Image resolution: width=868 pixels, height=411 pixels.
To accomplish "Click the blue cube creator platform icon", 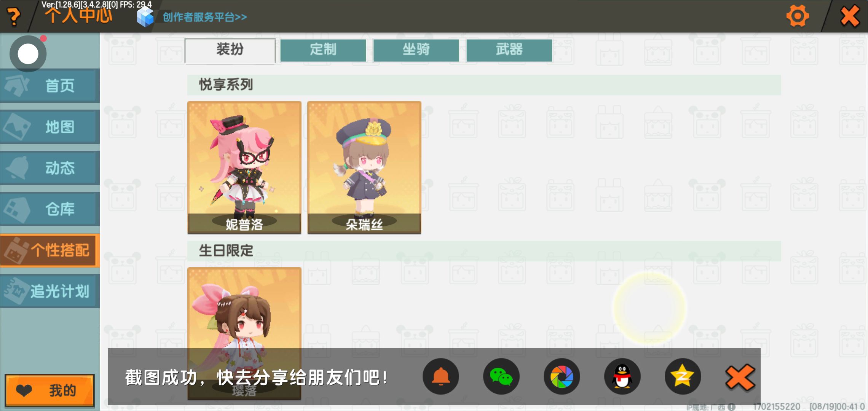I will click(145, 17).
